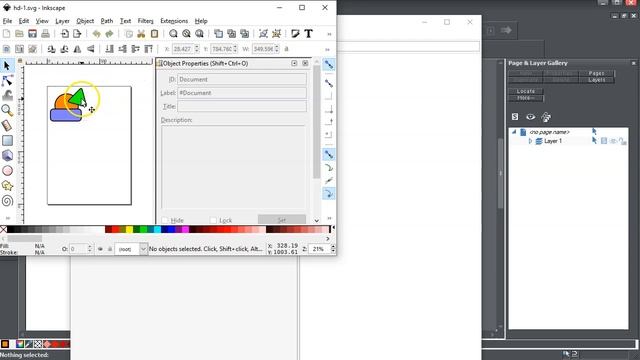Close the Page & Layer Gallery panel
The image size is (640, 360).
633,63
